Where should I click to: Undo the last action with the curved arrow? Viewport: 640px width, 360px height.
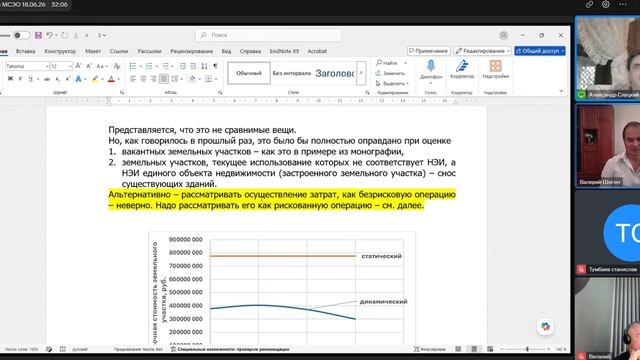49,35
